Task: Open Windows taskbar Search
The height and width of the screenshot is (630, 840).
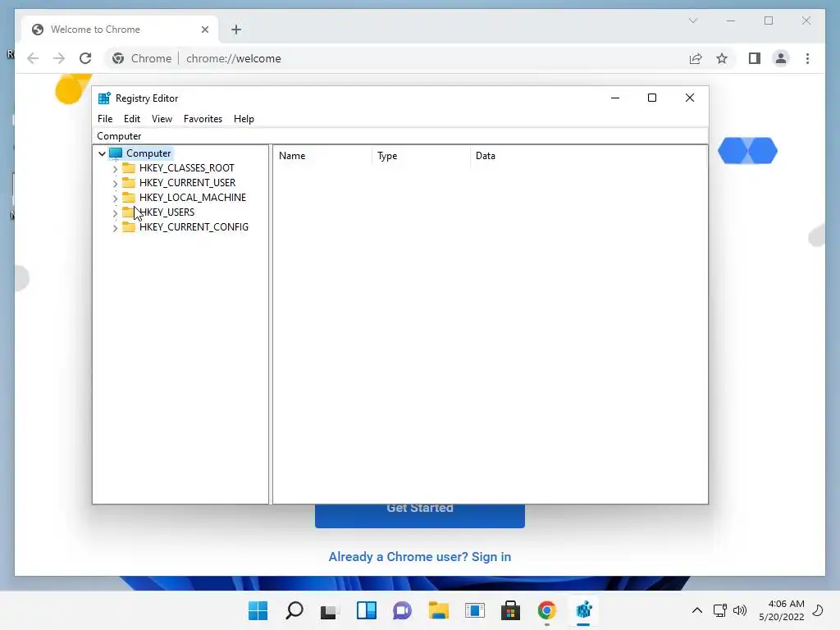Action: click(294, 610)
